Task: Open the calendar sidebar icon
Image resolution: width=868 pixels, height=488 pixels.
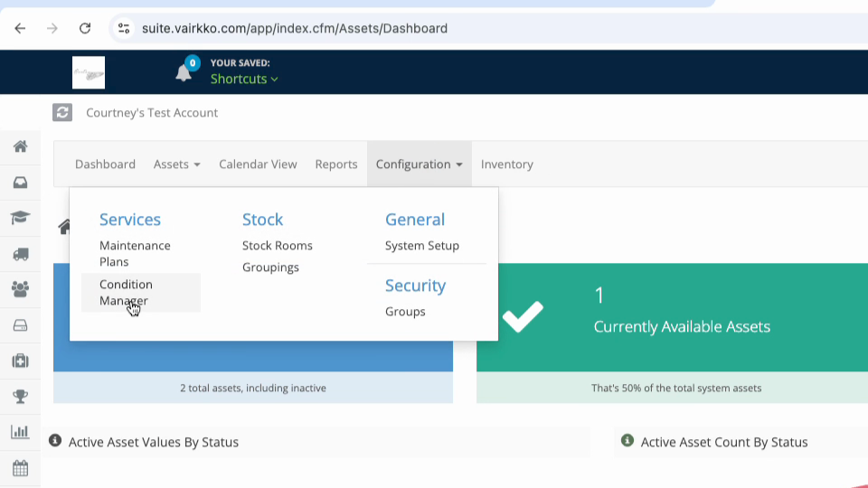Action: point(21,469)
